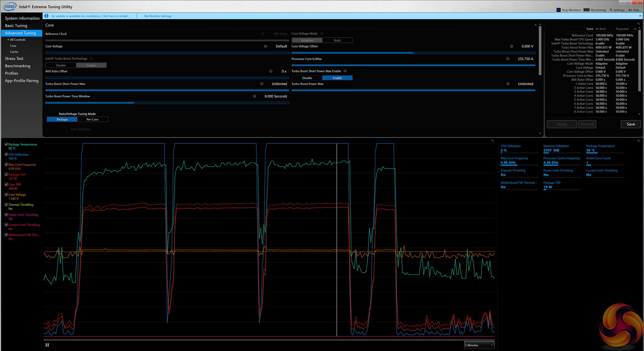Click the wrench icon above the graph
Image resolution: width=644 pixels, height=351 pixels.
pyautogui.click(x=492, y=141)
